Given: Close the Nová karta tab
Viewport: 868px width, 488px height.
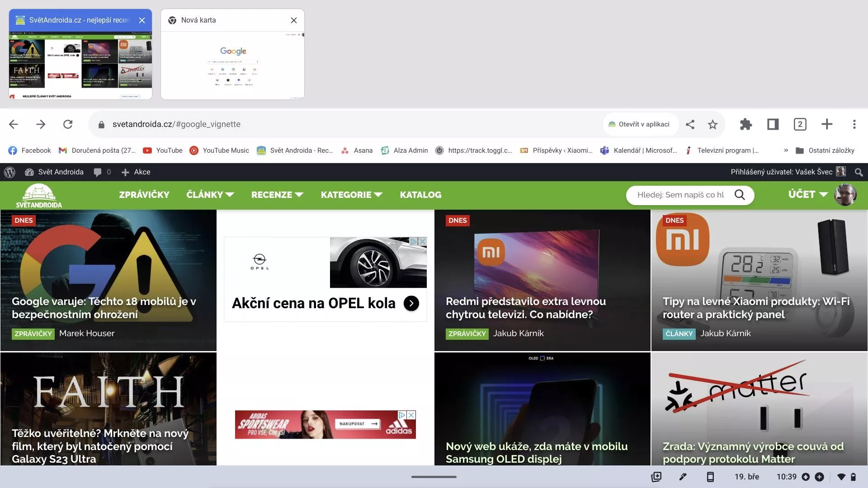Looking at the screenshot, I should coord(294,20).
